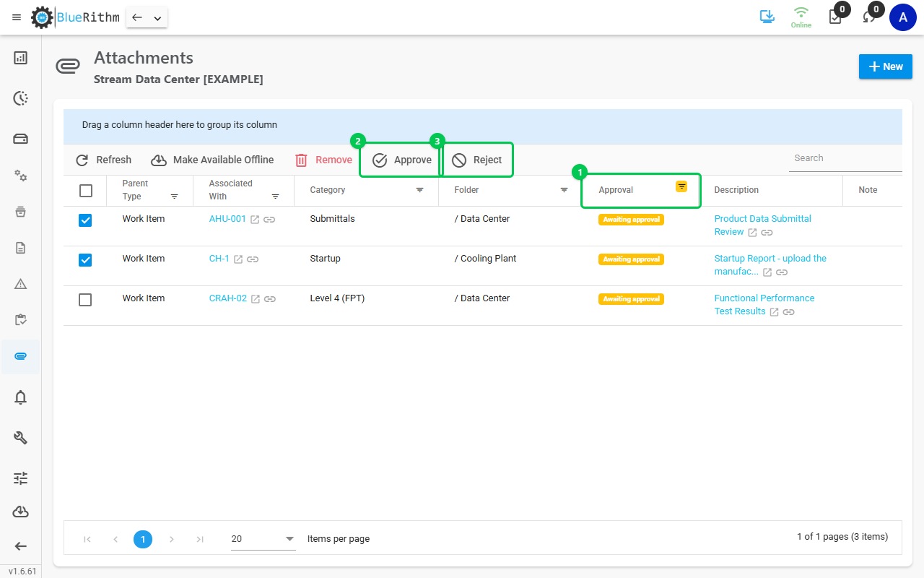Open the user avatar labeled A
924x578 pixels.
click(x=903, y=17)
